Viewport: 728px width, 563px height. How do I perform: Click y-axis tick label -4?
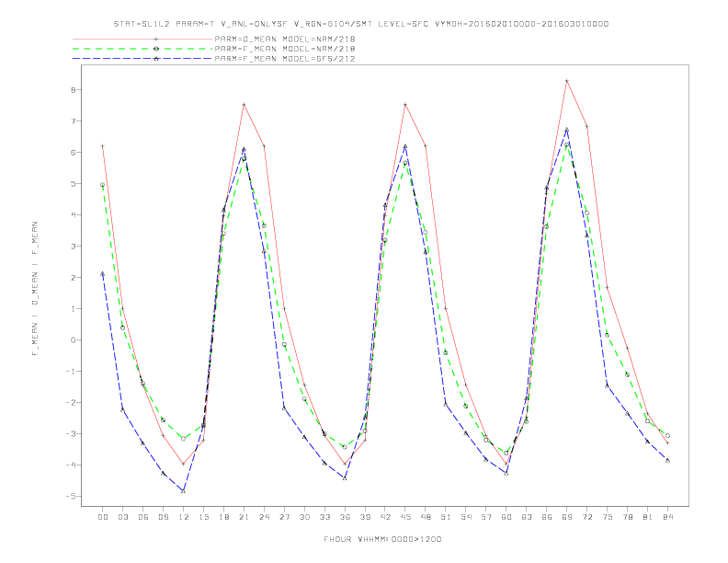[x=71, y=465]
